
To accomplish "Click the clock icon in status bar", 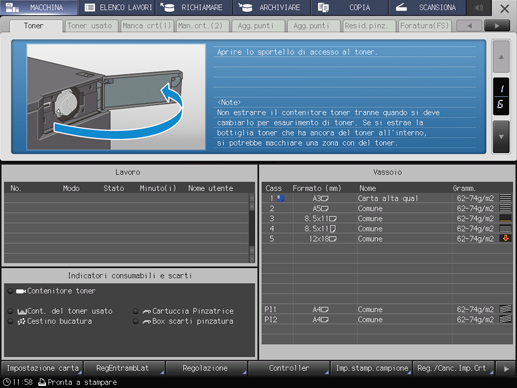I will tap(7, 382).
